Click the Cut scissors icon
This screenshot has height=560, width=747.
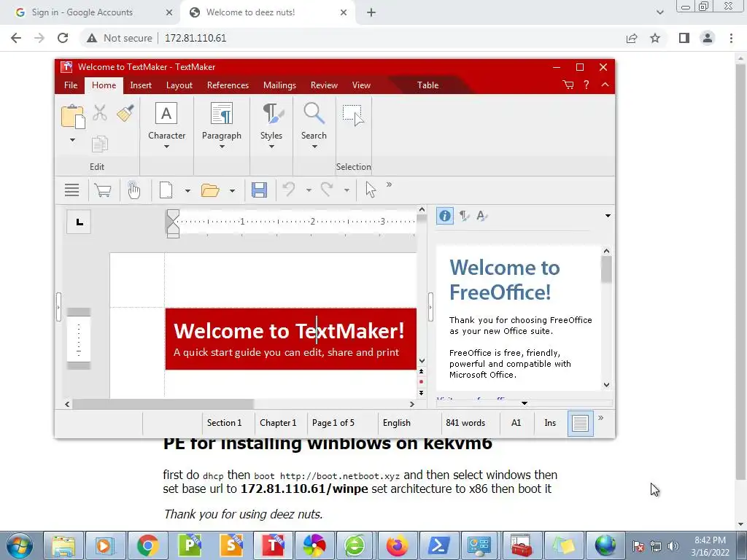click(x=99, y=113)
